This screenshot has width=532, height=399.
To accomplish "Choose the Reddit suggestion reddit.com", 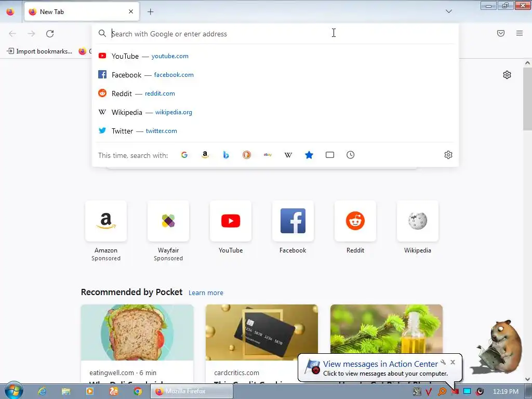I will (275, 94).
